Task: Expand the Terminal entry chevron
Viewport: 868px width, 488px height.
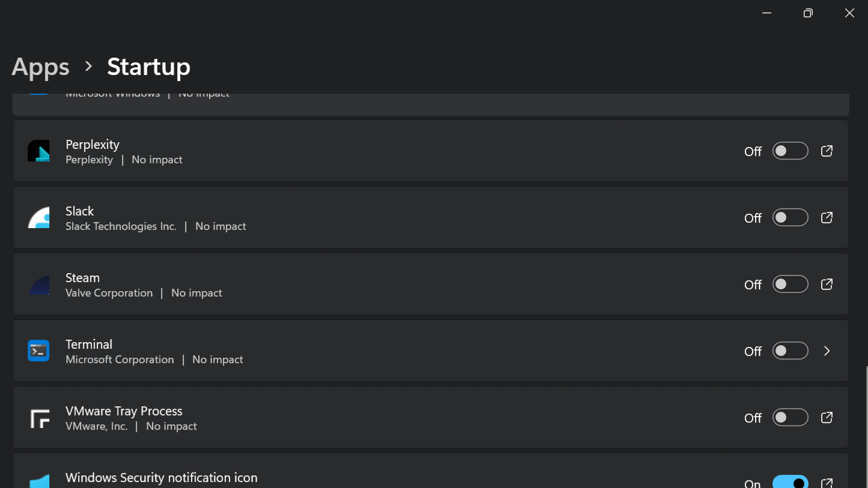Action: 827,351
